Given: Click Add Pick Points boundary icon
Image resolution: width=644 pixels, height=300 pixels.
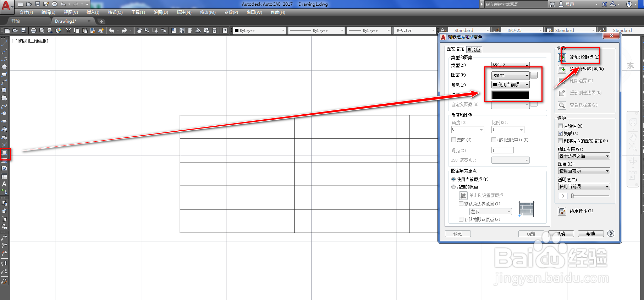Looking at the screenshot, I should 562,58.
